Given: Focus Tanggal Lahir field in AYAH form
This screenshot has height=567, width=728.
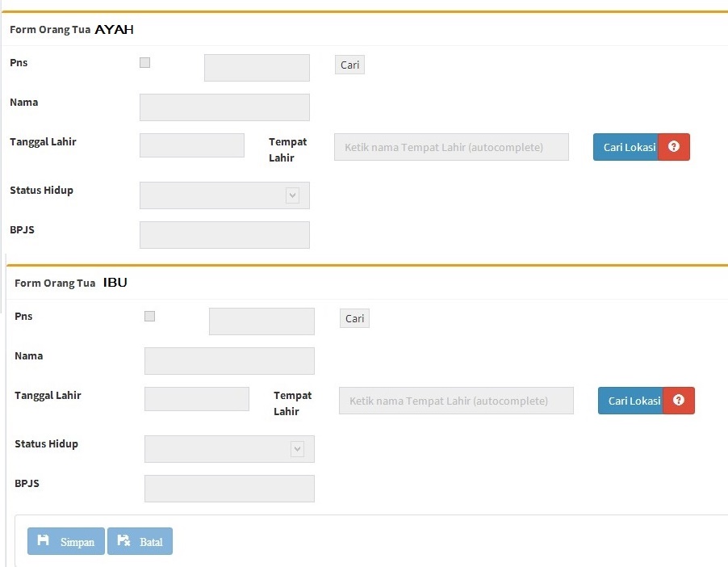Looking at the screenshot, I should (x=192, y=145).
